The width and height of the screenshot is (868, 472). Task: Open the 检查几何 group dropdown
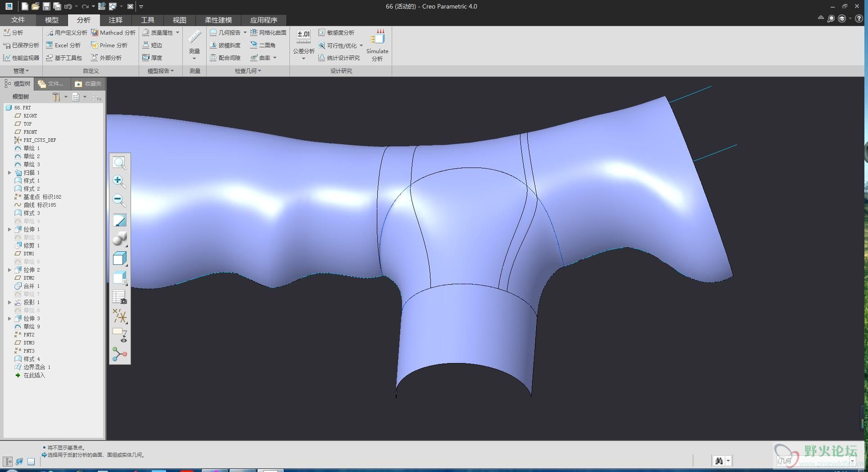tap(248, 71)
